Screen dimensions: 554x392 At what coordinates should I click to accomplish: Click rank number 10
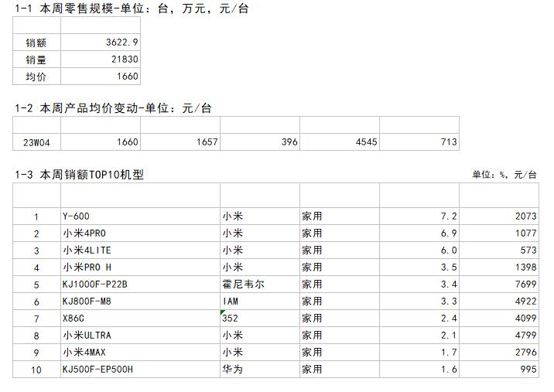tap(36, 370)
